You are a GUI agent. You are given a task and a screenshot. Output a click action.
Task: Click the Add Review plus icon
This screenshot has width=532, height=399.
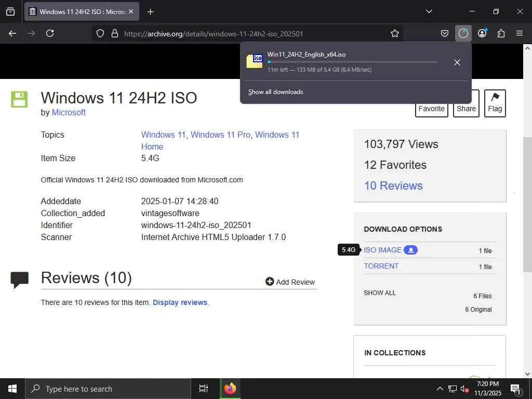[x=270, y=282]
